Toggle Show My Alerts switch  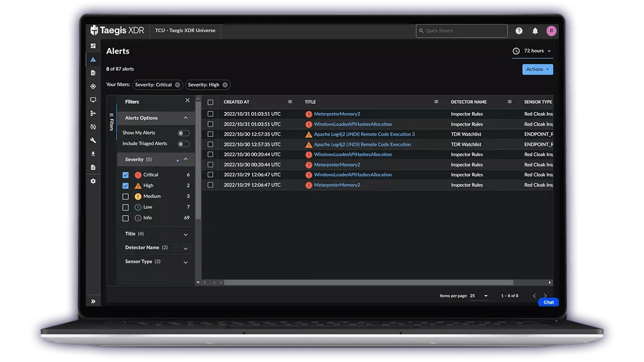pyautogui.click(x=184, y=133)
